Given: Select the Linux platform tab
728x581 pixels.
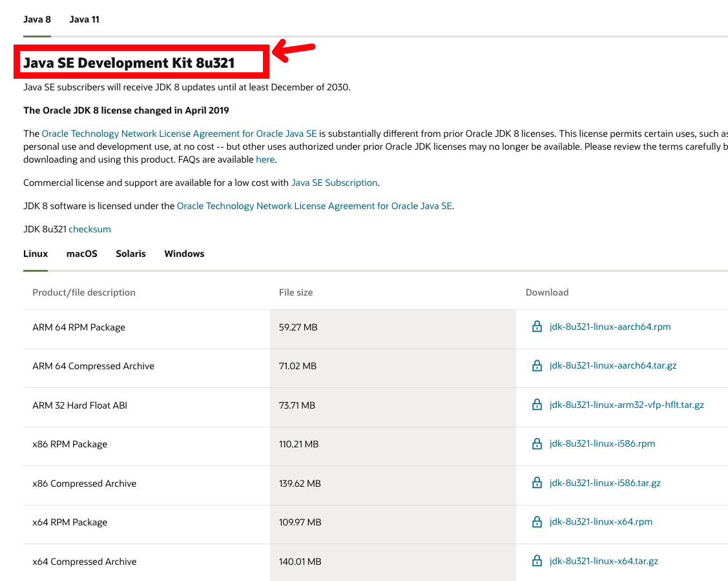Looking at the screenshot, I should click(36, 254).
